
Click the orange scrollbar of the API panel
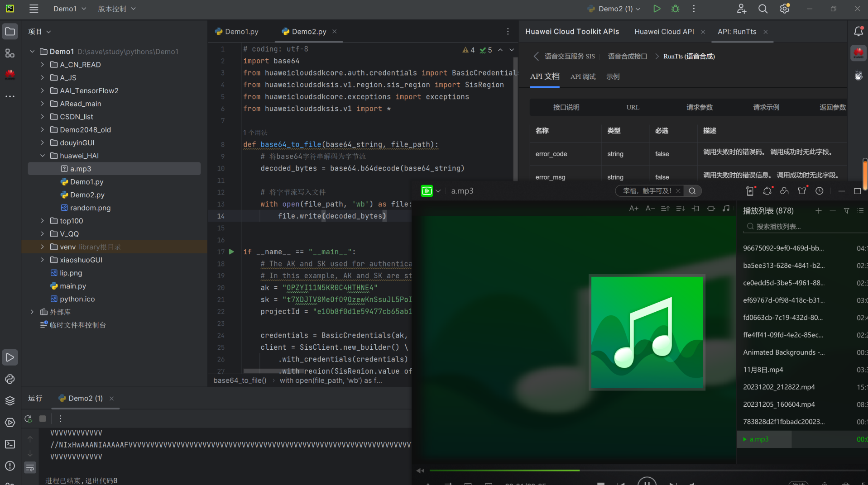pos(865,174)
